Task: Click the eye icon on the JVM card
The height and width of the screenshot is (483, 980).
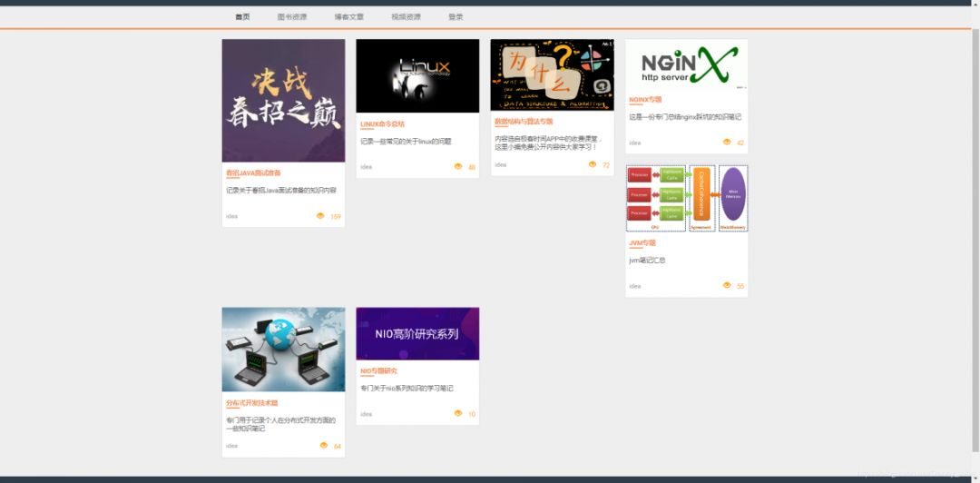Action: (x=727, y=285)
